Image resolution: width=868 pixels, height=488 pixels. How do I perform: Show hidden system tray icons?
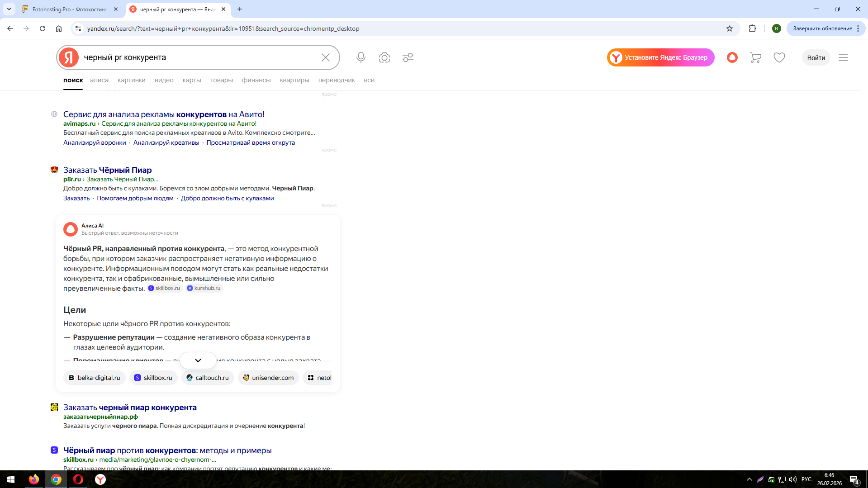(x=749, y=479)
